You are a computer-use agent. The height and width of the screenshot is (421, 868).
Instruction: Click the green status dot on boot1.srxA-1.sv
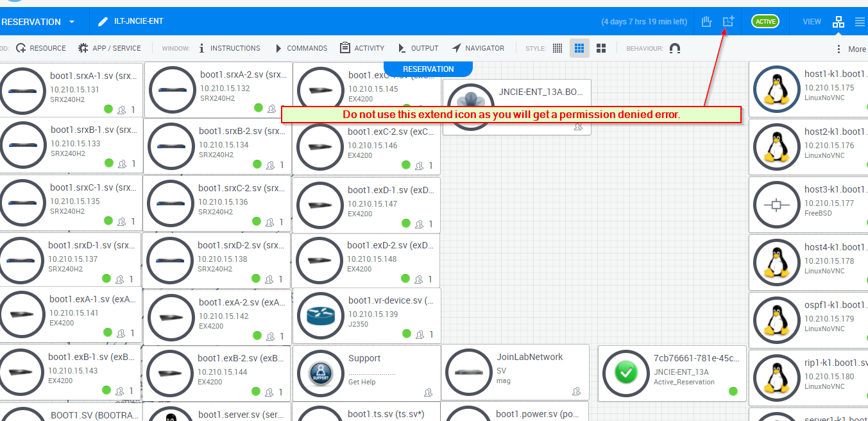click(x=108, y=109)
